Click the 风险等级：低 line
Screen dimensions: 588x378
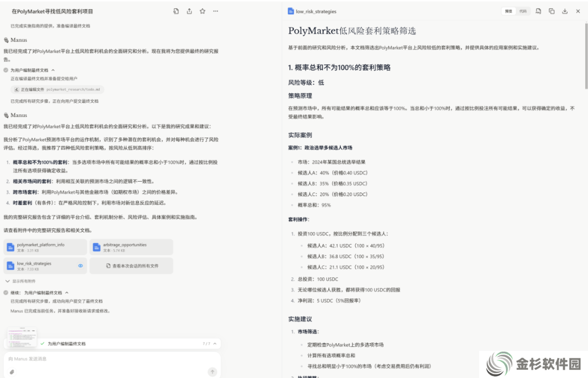tap(306, 83)
